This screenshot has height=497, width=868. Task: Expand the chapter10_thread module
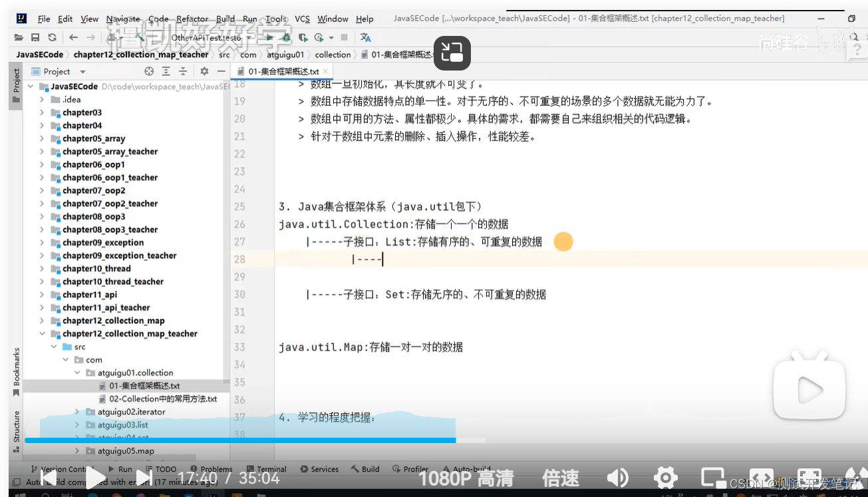coord(42,269)
